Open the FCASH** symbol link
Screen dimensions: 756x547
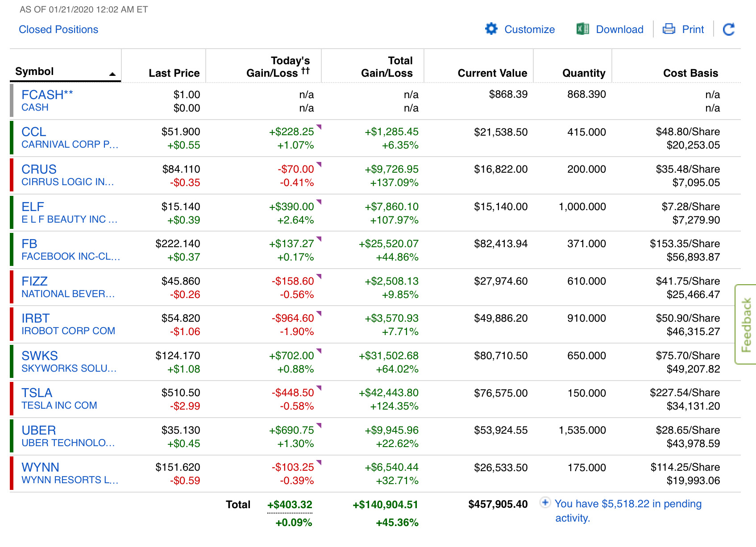pos(47,95)
